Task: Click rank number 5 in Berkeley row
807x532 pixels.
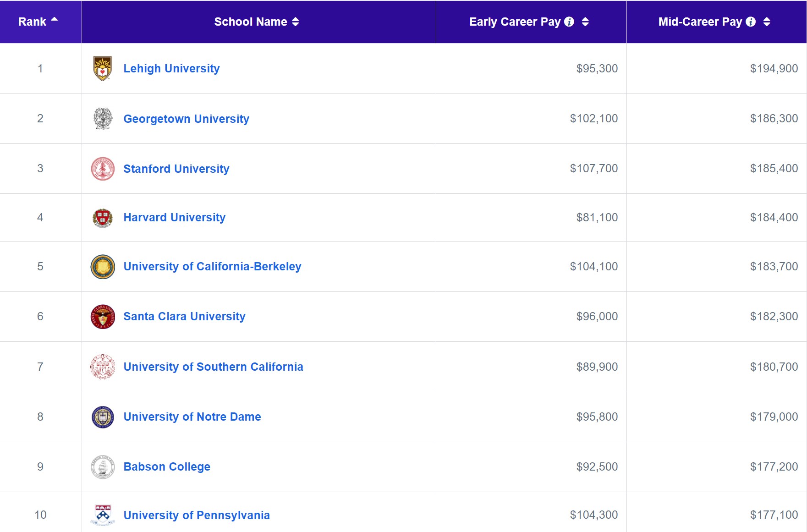Action: tap(40, 266)
